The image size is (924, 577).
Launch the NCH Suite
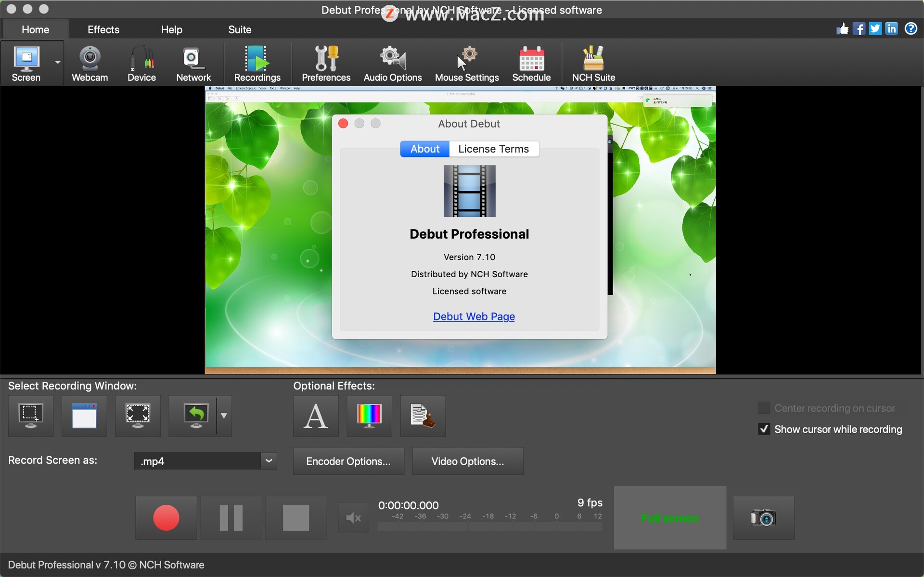click(593, 63)
